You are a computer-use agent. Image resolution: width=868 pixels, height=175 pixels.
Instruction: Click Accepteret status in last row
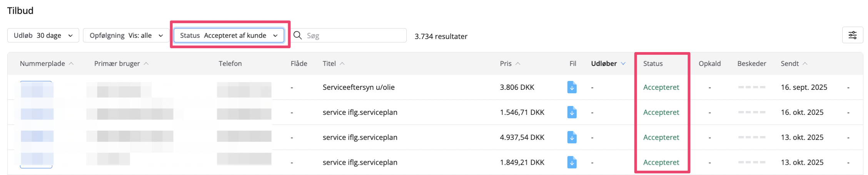pos(661,162)
